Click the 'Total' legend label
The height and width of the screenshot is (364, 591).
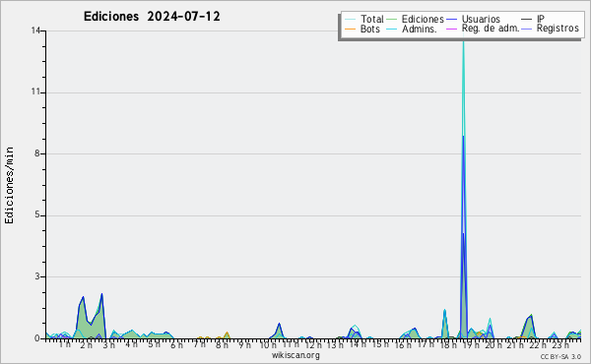tap(371, 19)
